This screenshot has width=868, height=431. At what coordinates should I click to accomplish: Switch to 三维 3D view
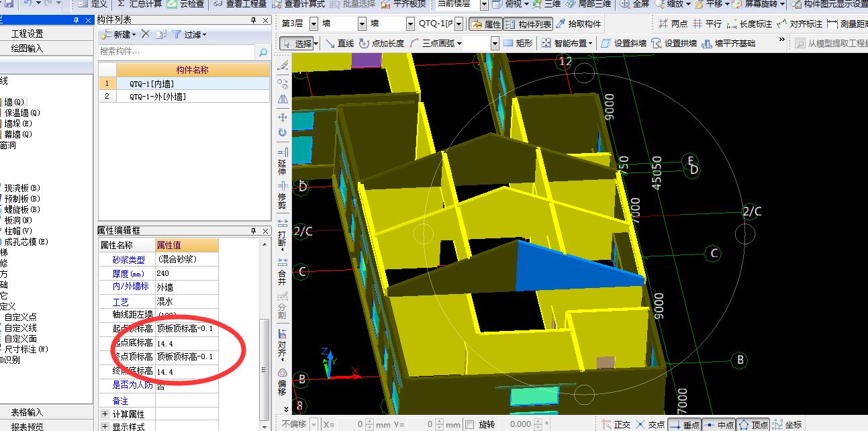(x=546, y=4)
